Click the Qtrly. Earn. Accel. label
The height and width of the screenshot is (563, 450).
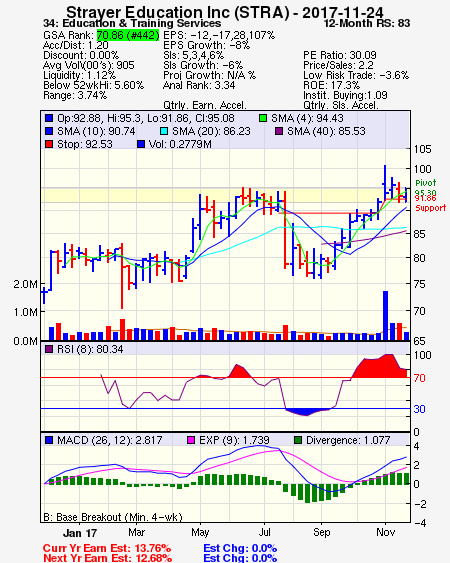tap(205, 106)
